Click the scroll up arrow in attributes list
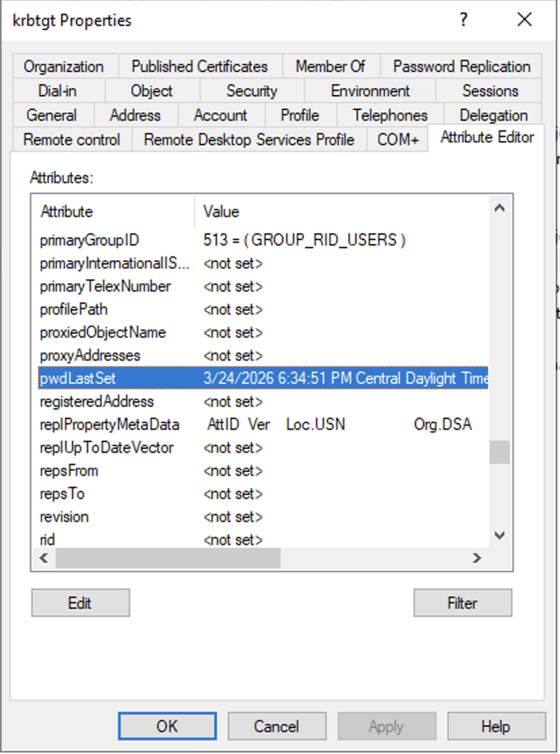Screen dimensions: 560x754 [x=500, y=207]
